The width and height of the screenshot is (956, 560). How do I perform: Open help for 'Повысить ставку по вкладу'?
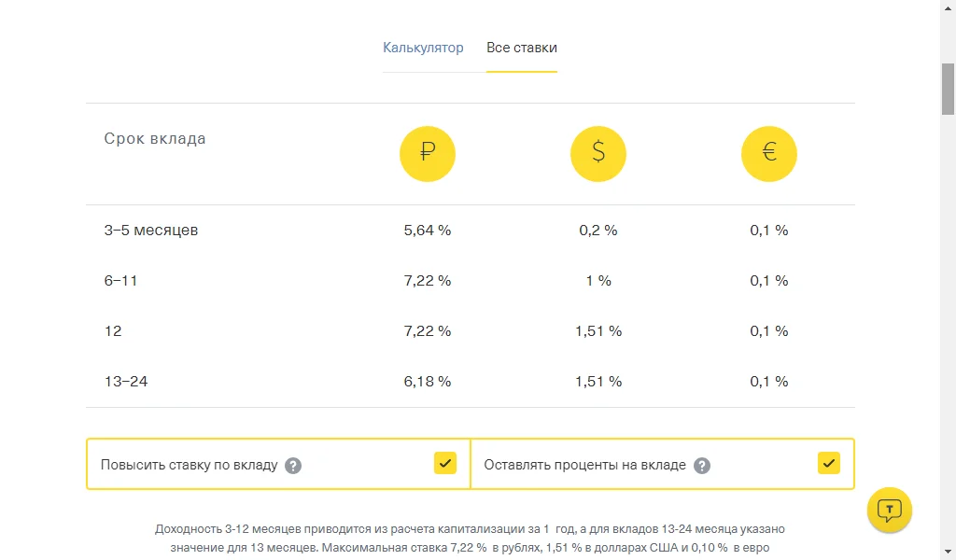click(293, 466)
